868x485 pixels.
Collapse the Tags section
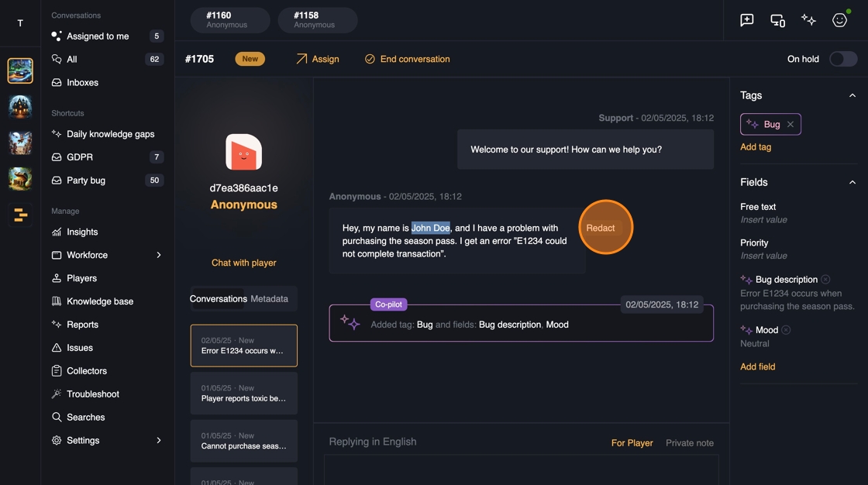852,96
